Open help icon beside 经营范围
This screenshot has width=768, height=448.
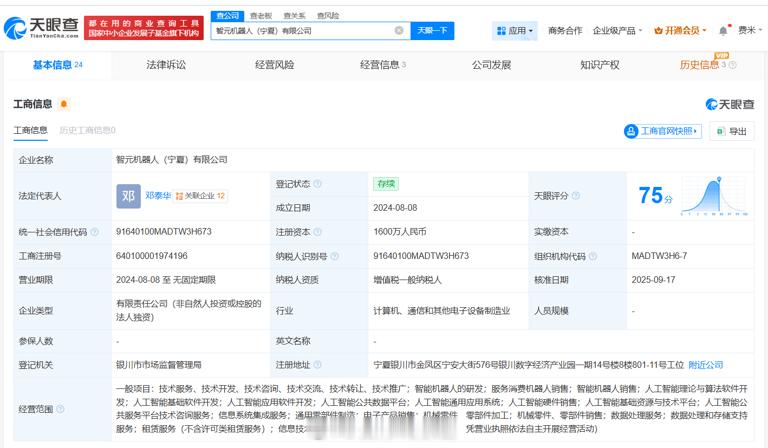(x=60, y=409)
